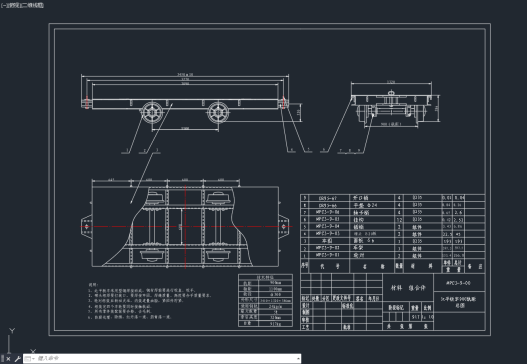Select the 材料 综合件 title block text

(408, 288)
